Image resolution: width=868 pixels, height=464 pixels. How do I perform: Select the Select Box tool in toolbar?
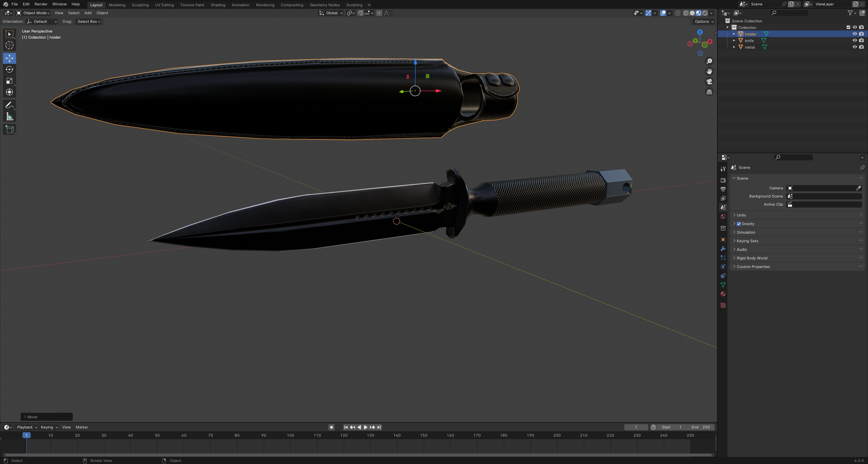[9, 34]
